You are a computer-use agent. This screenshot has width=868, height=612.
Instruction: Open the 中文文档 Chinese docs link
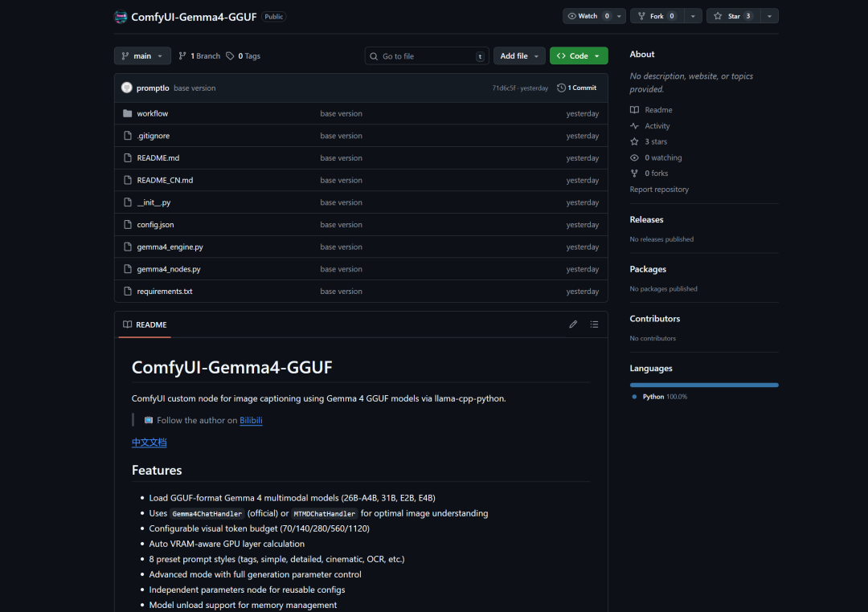149,442
